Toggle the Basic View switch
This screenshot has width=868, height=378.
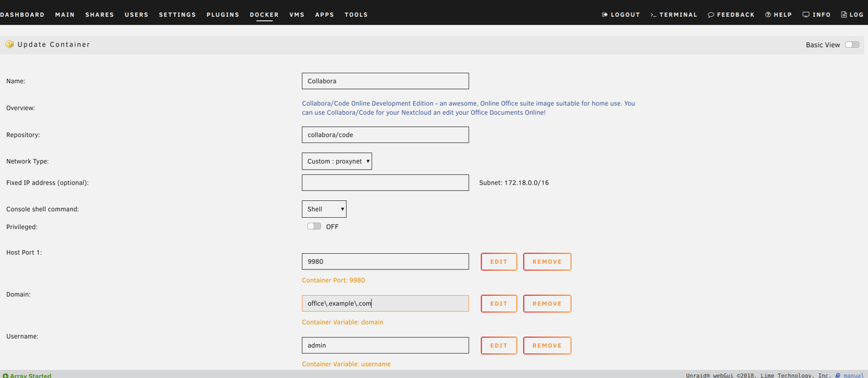(852, 45)
